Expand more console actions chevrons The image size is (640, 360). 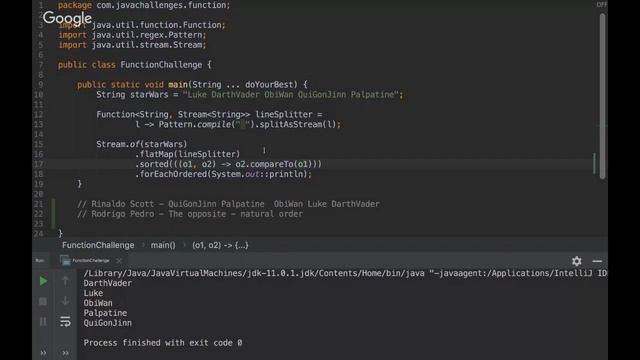tap(65, 353)
